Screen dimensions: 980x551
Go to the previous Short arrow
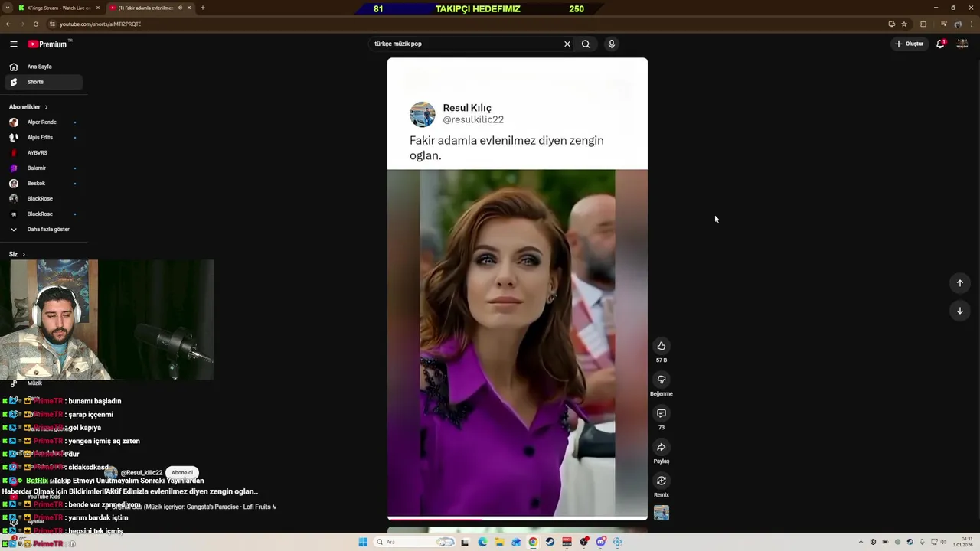[x=960, y=283]
